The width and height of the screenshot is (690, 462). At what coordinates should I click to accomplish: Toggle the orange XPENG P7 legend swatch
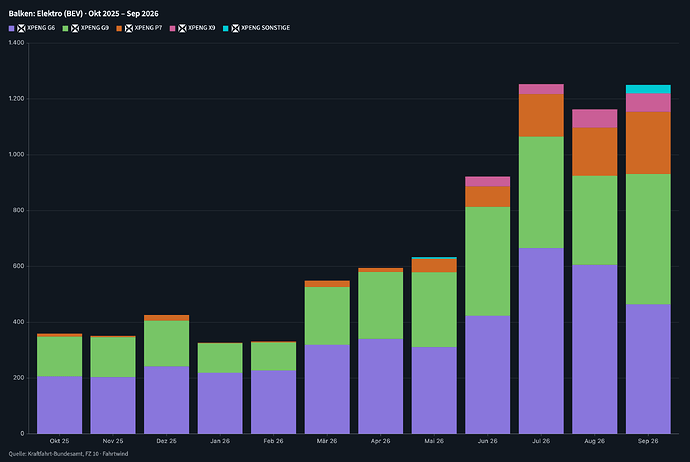[119, 28]
